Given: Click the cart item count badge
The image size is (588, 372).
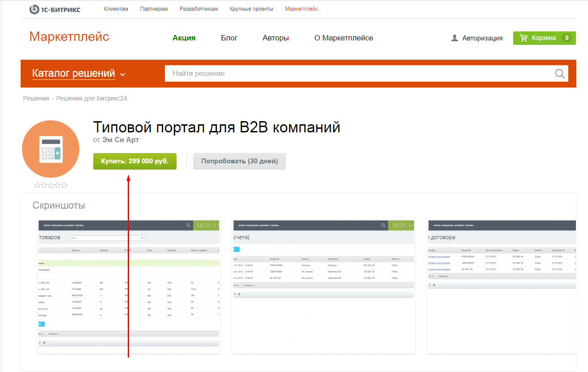Looking at the screenshot, I should 567,38.
